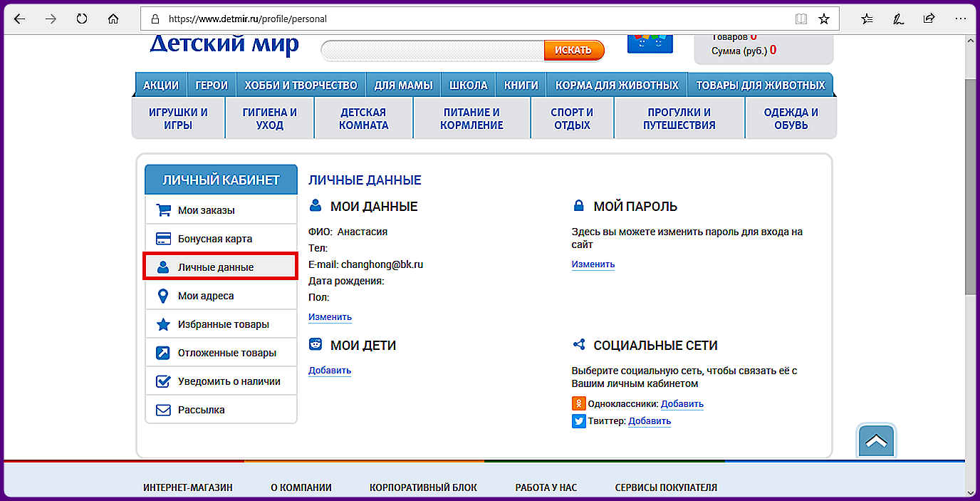Click the О КОМПАНИИ footer heading
Image resolution: width=980 pixels, height=501 pixels.
pos(301,488)
